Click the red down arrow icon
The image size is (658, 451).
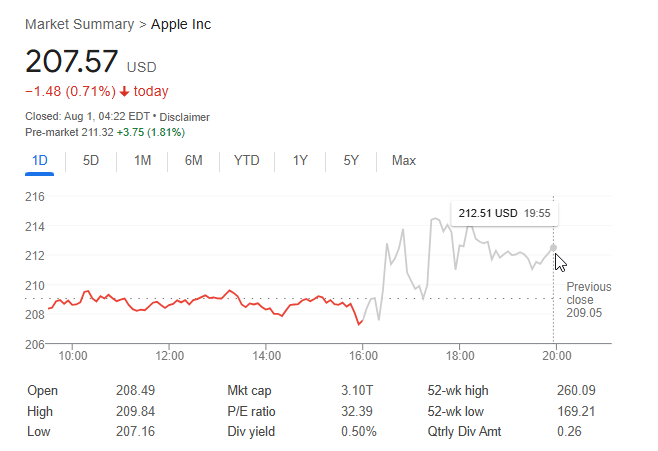124,92
